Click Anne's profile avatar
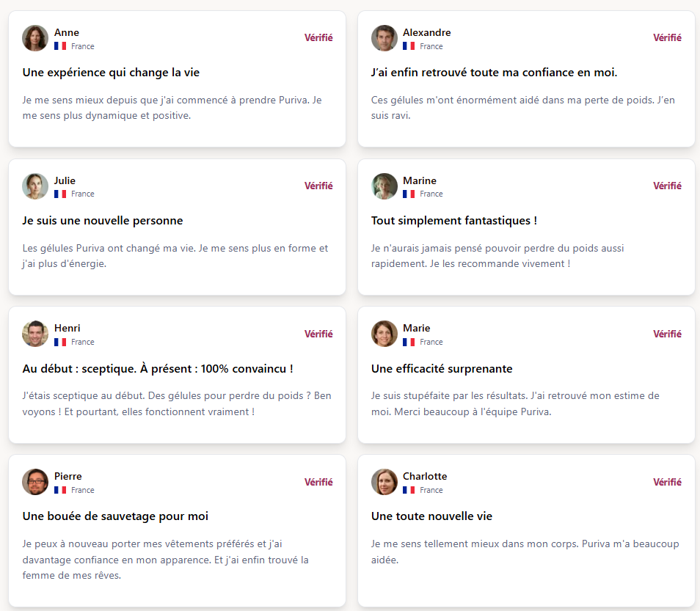 tap(35, 38)
